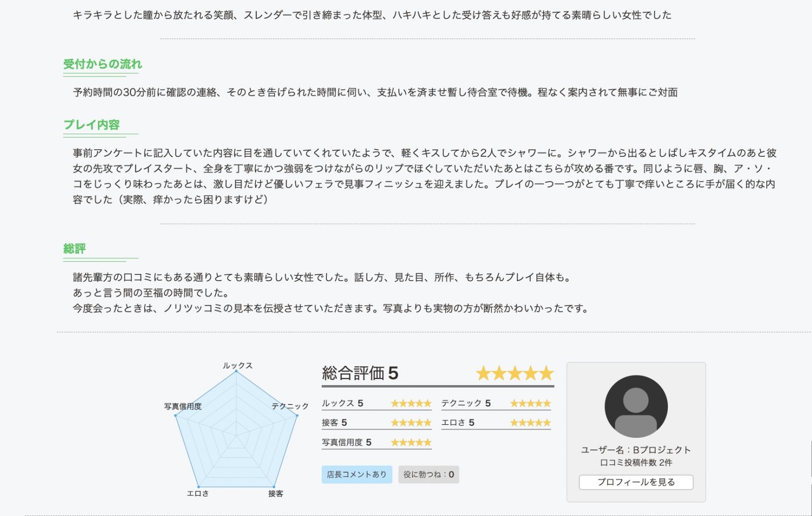Click the center of the radar chart
Screen dimensions: 812x516
(x=236, y=435)
